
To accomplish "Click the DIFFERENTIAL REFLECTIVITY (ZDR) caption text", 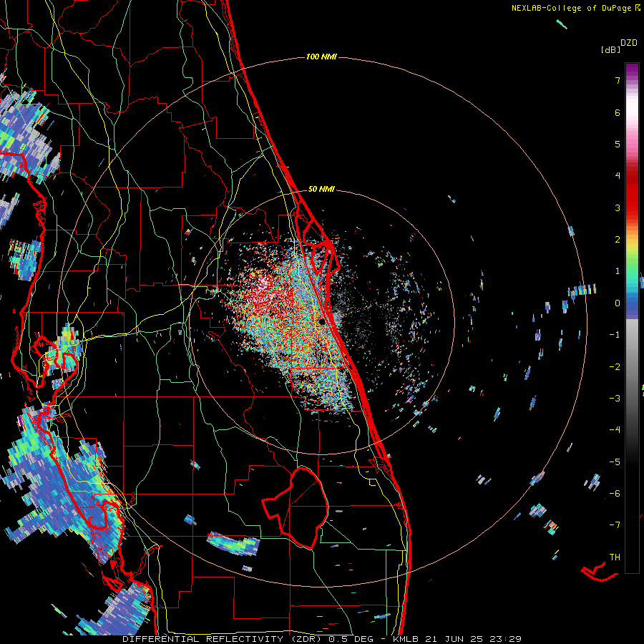I will pos(223,639).
